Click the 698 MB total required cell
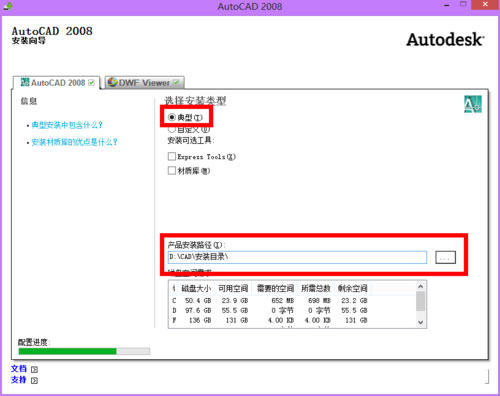Image resolution: width=500 pixels, height=396 pixels. (x=319, y=301)
